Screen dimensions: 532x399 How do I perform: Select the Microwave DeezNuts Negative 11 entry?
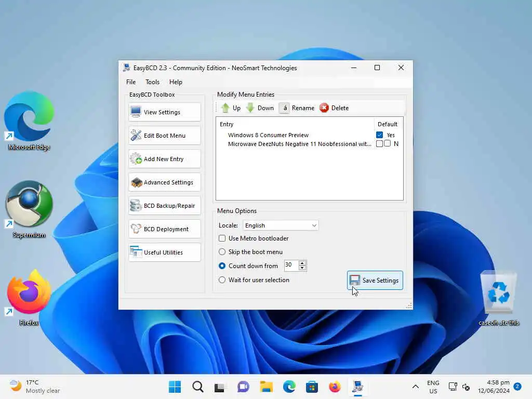(x=300, y=144)
